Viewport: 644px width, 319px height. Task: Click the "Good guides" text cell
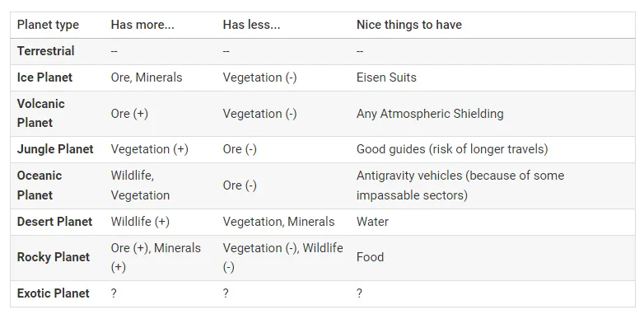click(452, 149)
